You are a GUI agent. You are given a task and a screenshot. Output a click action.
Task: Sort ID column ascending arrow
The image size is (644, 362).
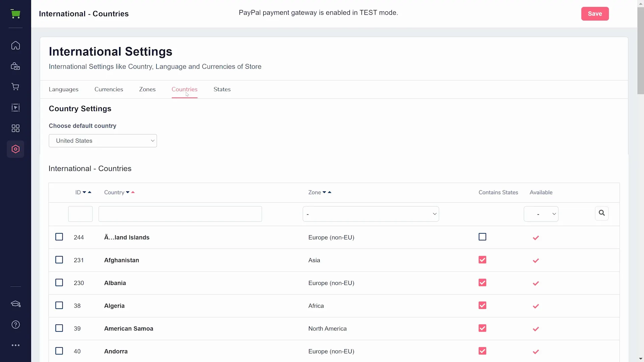[90, 192]
